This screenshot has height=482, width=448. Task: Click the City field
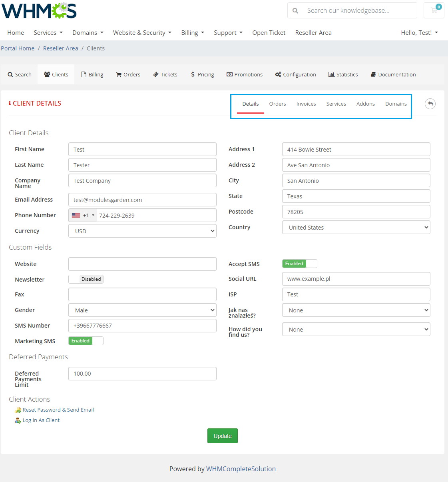(356, 180)
